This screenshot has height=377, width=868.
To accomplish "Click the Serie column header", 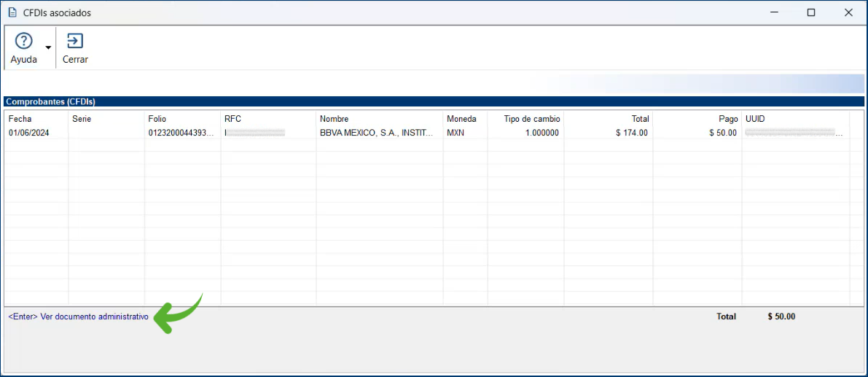I will pos(82,119).
